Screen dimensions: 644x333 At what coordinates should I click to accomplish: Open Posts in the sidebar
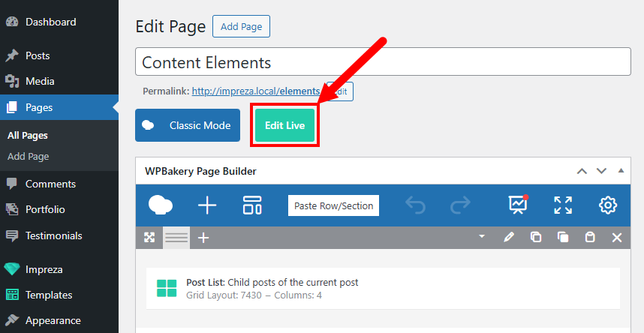[x=59, y=55]
